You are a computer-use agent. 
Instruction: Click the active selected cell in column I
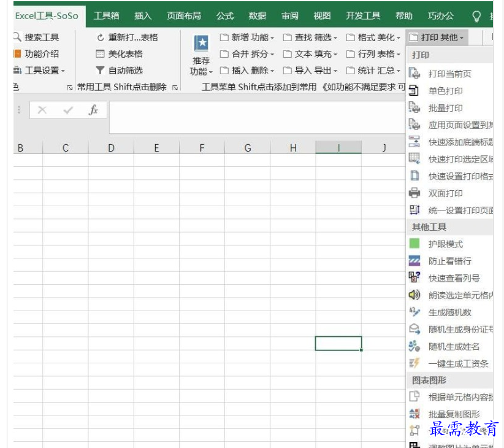[x=338, y=344]
